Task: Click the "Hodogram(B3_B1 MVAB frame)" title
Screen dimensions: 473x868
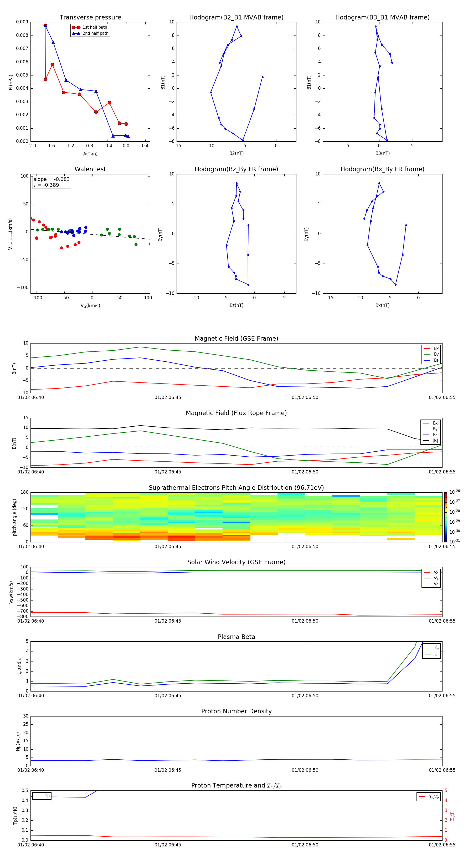Action: 382,18
